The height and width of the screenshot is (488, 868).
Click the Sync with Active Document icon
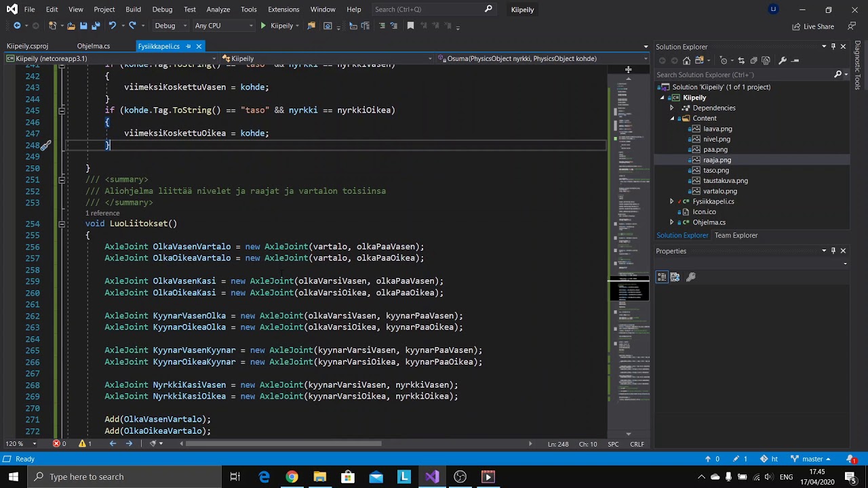tap(741, 61)
